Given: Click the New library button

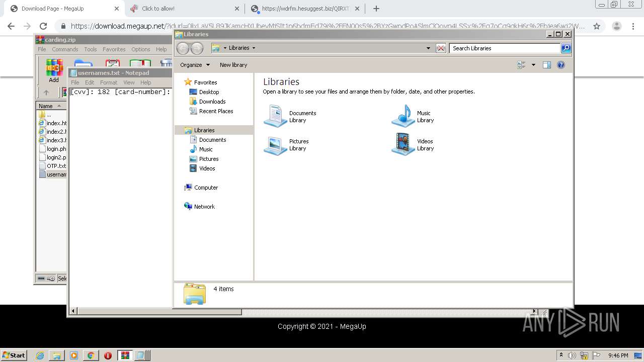Looking at the screenshot, I should 233,65.
